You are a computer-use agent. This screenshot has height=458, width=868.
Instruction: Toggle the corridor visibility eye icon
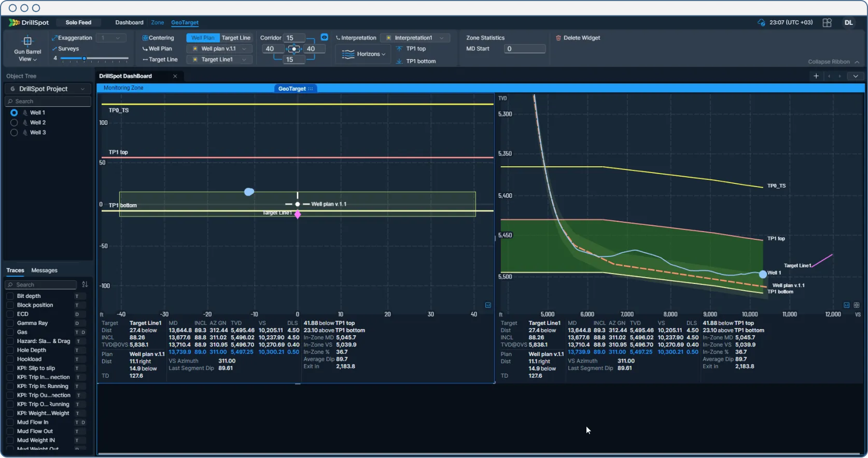324,37
